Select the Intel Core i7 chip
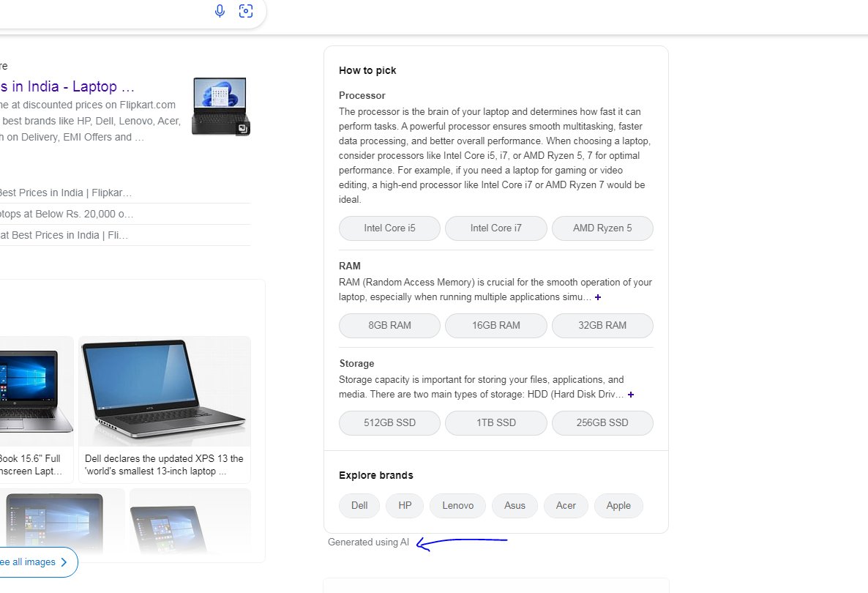Image resolution: width=868 pixels, height=593 pixels. point(495,228)
